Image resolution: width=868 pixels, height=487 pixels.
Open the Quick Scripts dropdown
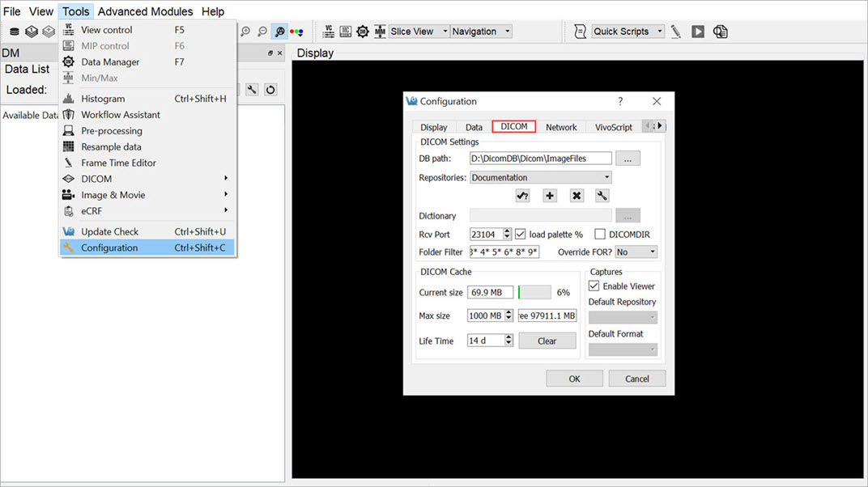click(x=628, y=32)
